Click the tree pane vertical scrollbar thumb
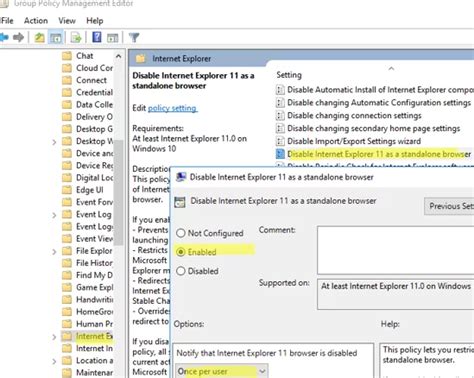The image size is (474, 378). coord(119,192)
